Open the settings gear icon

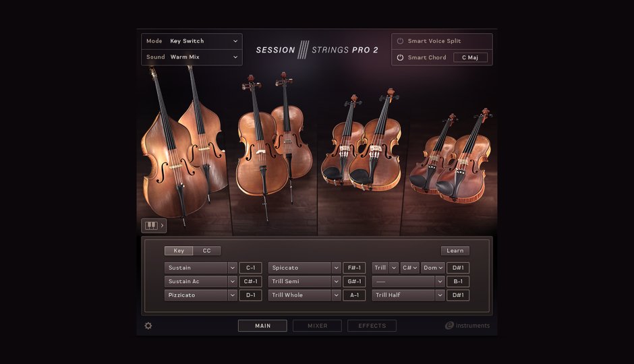[148, 326]
